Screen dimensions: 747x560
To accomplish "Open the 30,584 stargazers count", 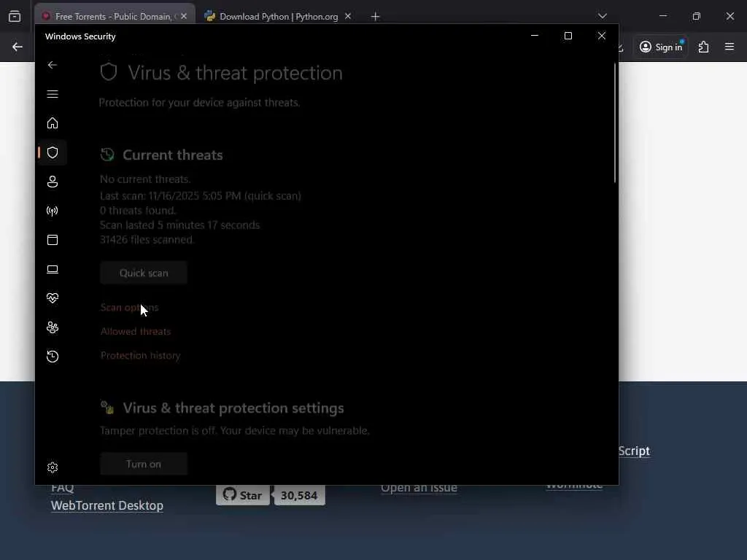I will pos(299,495).
